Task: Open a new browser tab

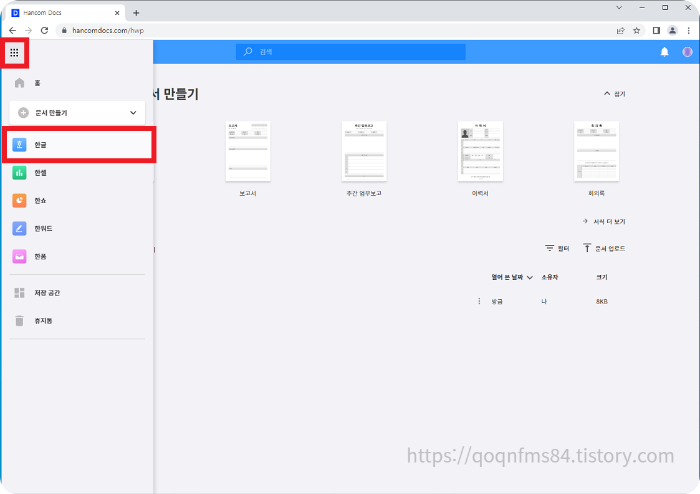Action: pyautogui.click(x=136, y=13)
